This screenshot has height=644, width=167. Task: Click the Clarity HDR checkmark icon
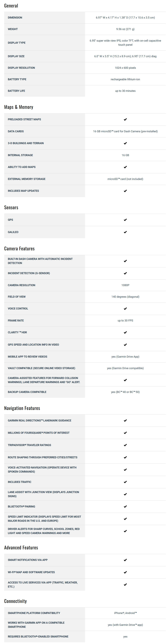click(125, 333)
